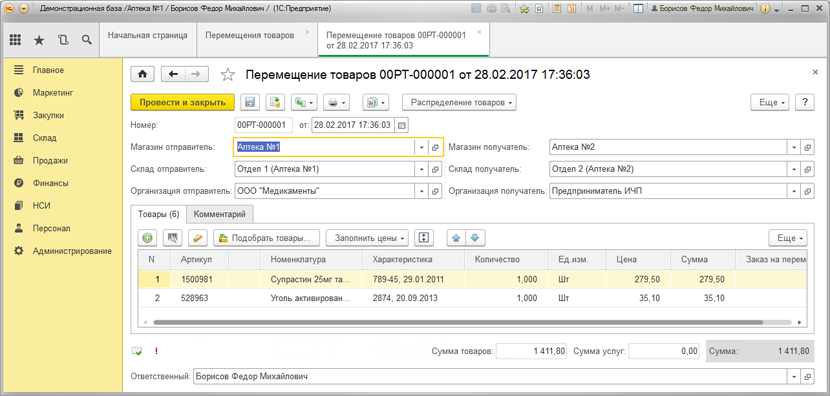Add document to favorites with star outline

coord(228,75)
